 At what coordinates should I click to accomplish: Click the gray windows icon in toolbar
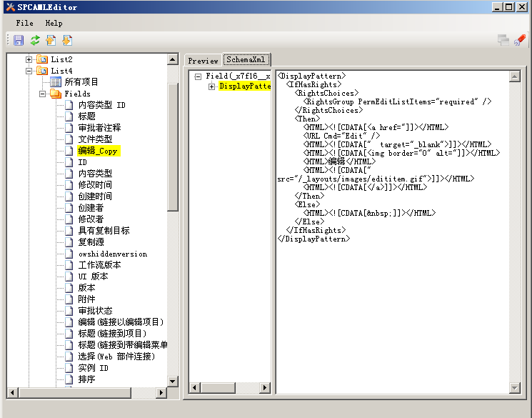coord(503,41)
